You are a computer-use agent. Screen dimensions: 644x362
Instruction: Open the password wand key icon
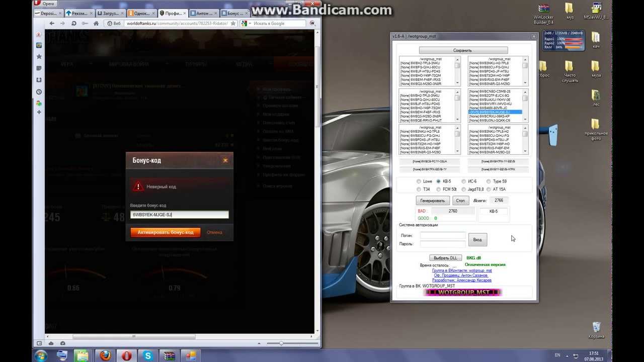coord(84,23)
